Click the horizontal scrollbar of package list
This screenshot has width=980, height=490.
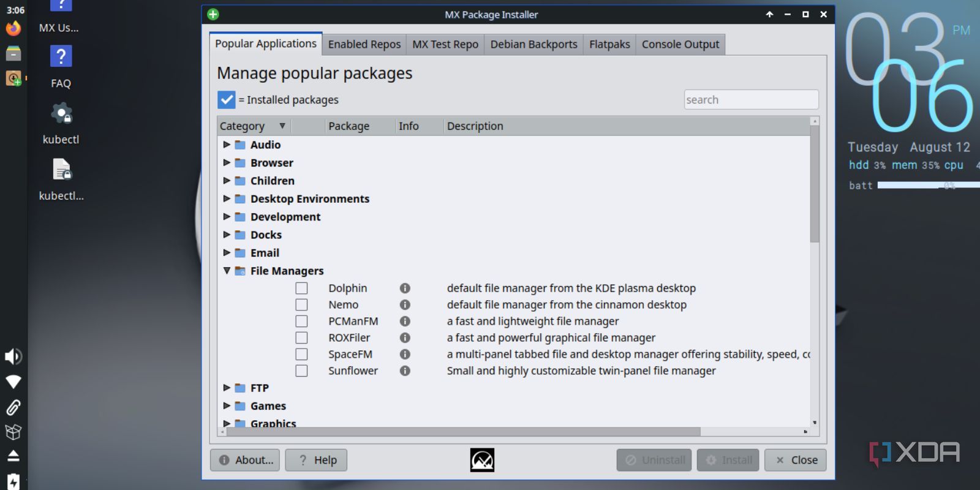click(x=463, y=432)
